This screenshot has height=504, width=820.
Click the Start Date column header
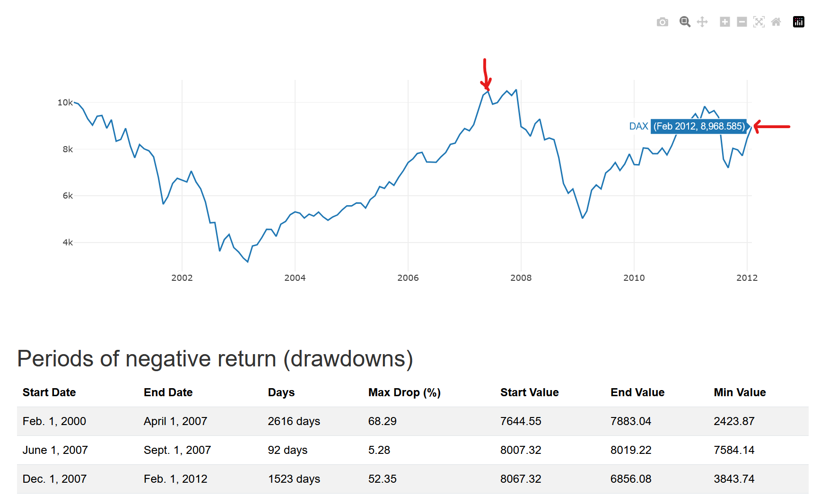[x=49, y=392]
